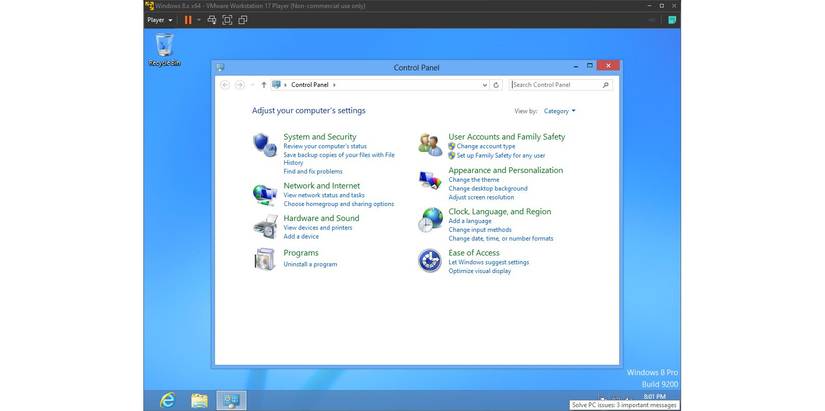Image resolution: width=825 pixels, height=411 pixels.
Task: Open Programs category heading
Action: 301,253
